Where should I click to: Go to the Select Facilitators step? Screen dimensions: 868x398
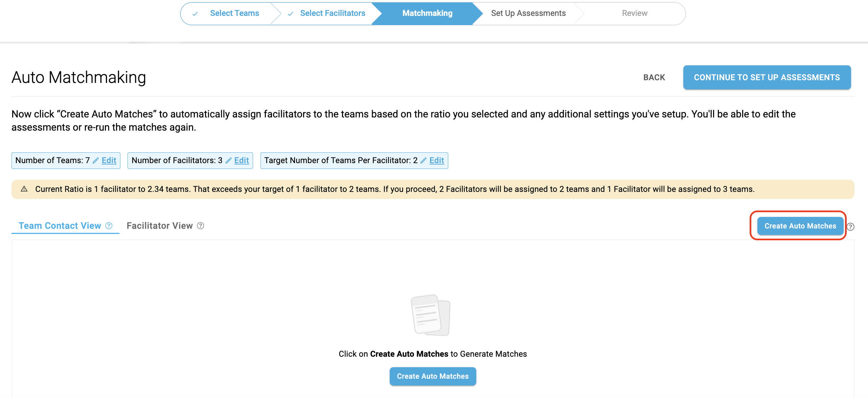click(x=333, y=13)
